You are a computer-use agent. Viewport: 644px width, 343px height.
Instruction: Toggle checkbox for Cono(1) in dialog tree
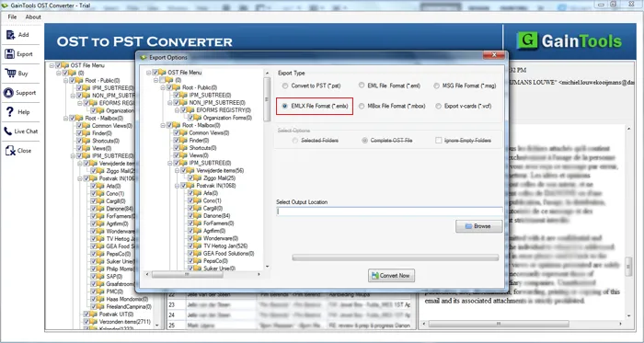[x=191, y=200]
